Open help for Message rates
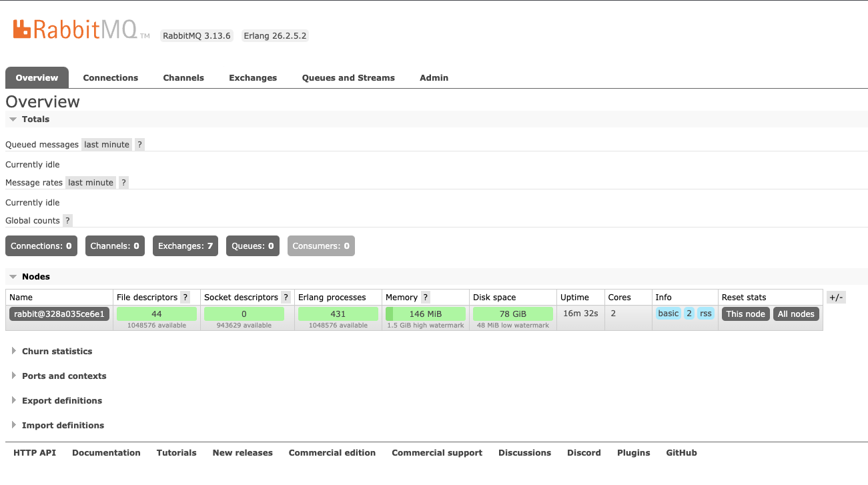 click(123, 183)
